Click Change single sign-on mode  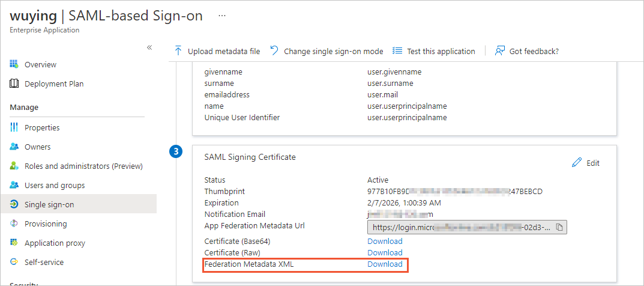[x=327, y=51]
